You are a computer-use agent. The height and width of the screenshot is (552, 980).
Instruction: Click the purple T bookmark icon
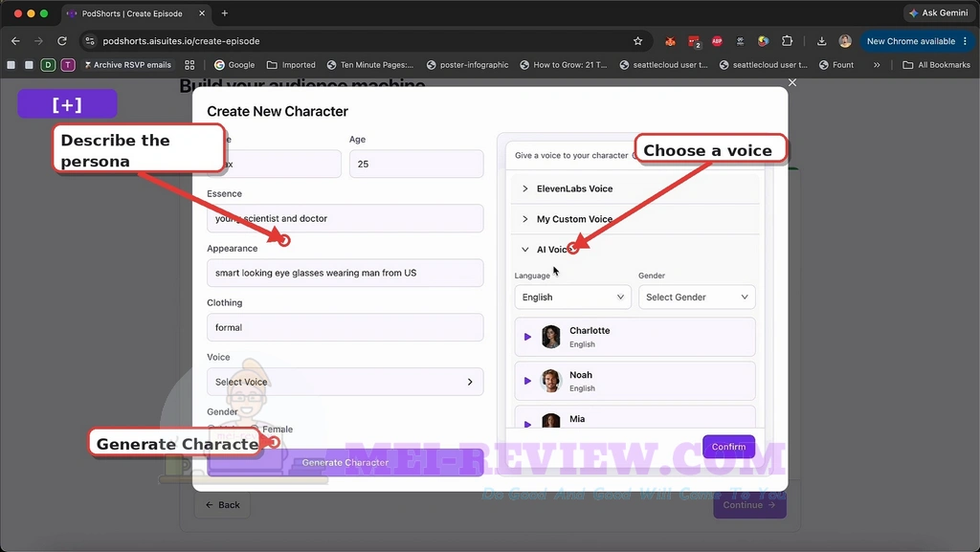point(68,65)
